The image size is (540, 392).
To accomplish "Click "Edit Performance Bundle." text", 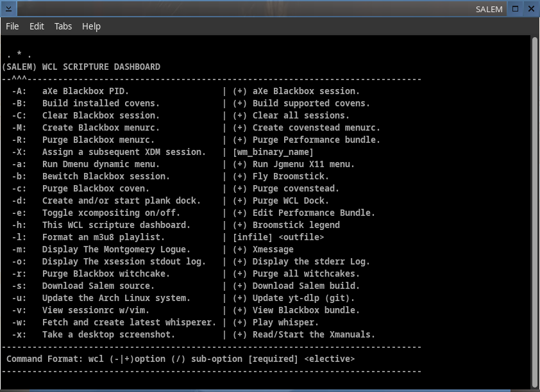I will pyautogui.click(x=314, y=213).
